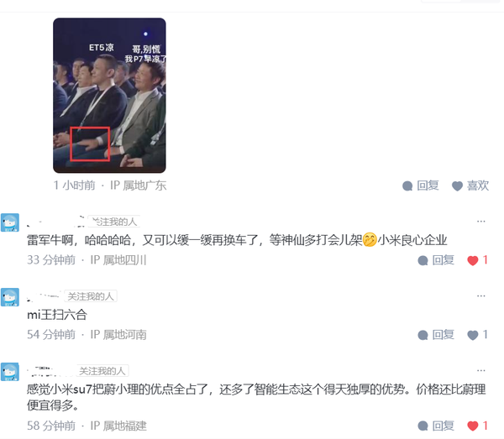Click the reply bubble icon on the Henan comment

pos(423,335)
